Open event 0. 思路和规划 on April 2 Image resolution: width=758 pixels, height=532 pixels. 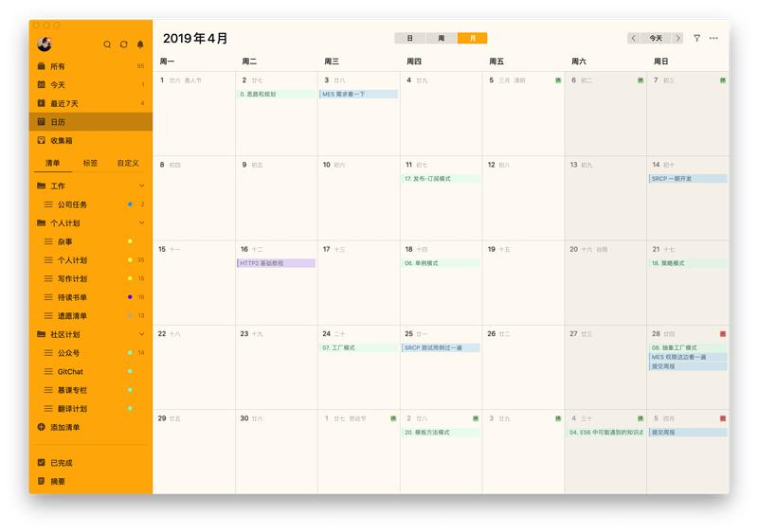(x=276, y=94)
